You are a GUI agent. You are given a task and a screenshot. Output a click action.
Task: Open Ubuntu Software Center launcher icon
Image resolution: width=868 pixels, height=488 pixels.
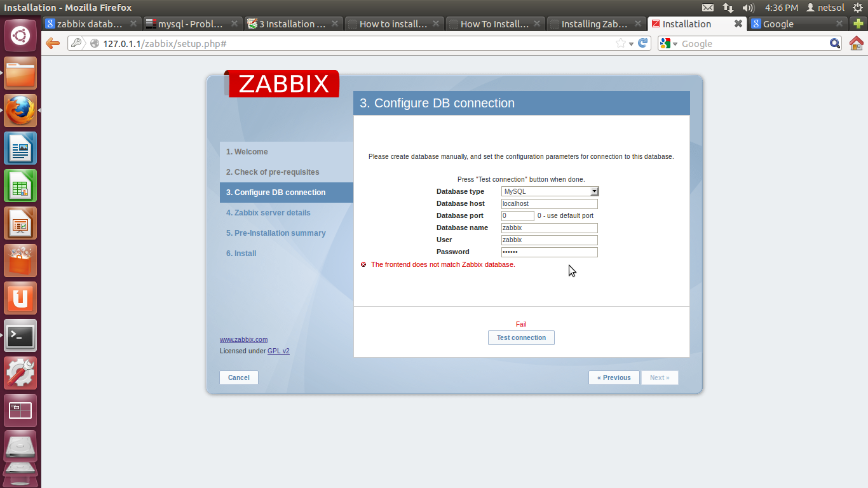coord(20,261)
